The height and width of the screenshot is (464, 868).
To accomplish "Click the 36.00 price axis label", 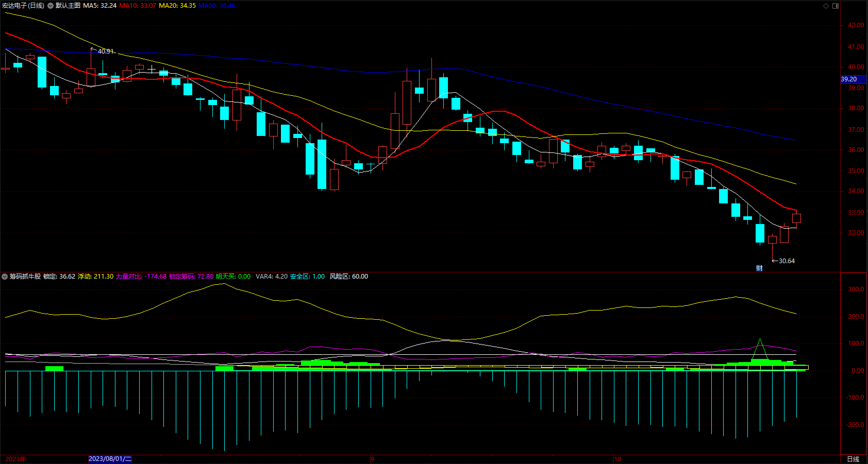I will pyautogui.click(x=856, y=150).
